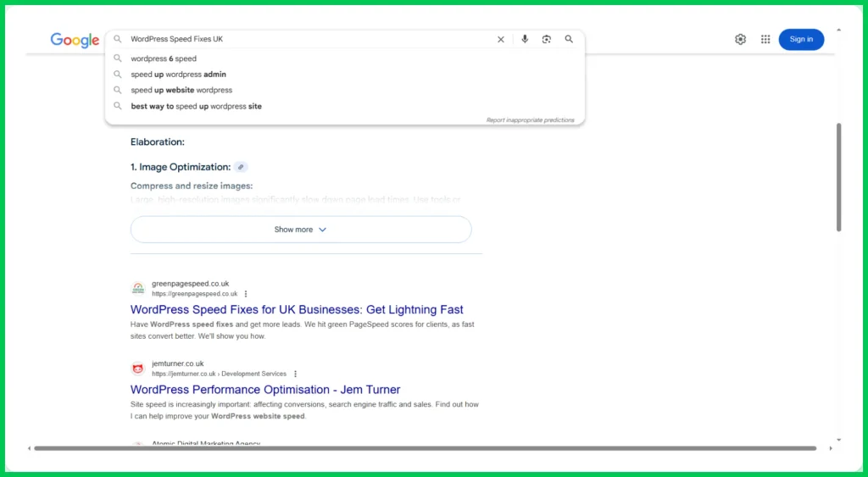Click the link icon beside Image Optimization
Viewport: 868px width, 477px height.
coord(241,167)
